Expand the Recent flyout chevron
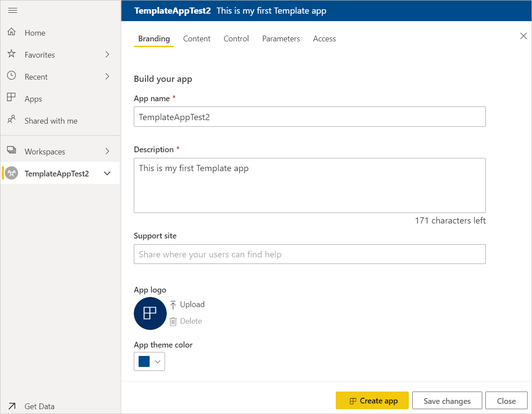The width and height of the screenshot is (532, 414). pyautogui.click(x=107, y=77)
